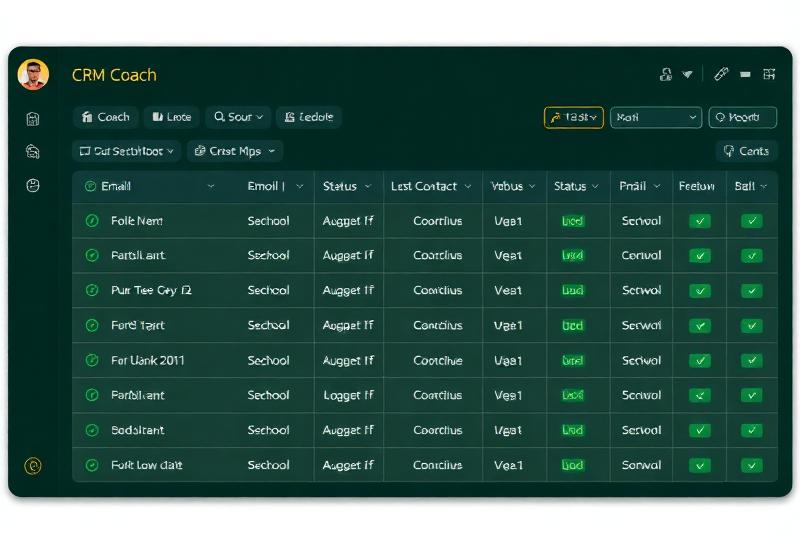Sort by the Email column header chevron
Screen dimensions: 800x544
point(211,186)
